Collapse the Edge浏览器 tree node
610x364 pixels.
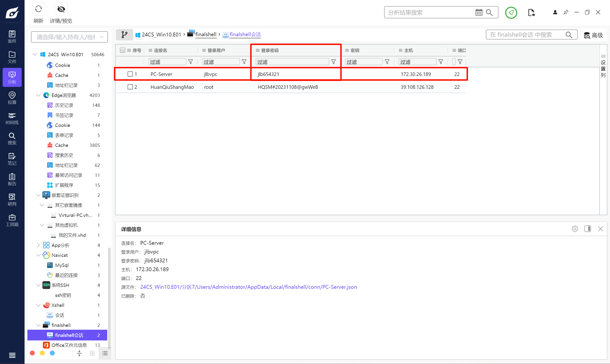38,95
